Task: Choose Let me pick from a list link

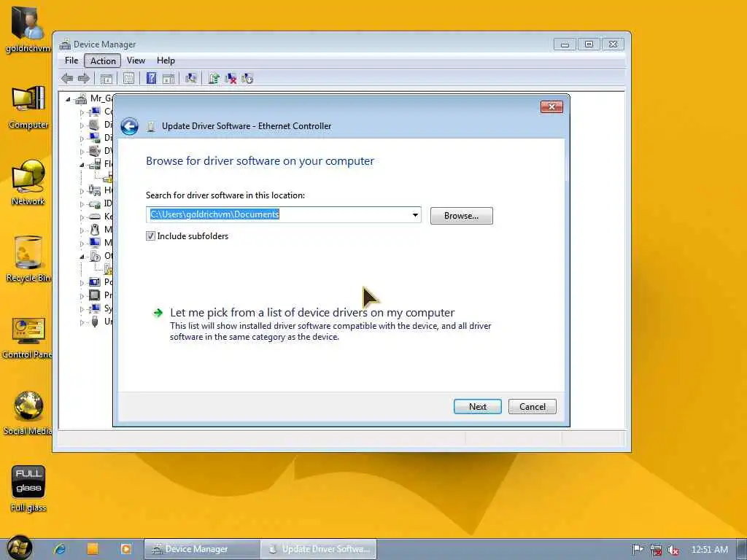Action: (312, 312)
